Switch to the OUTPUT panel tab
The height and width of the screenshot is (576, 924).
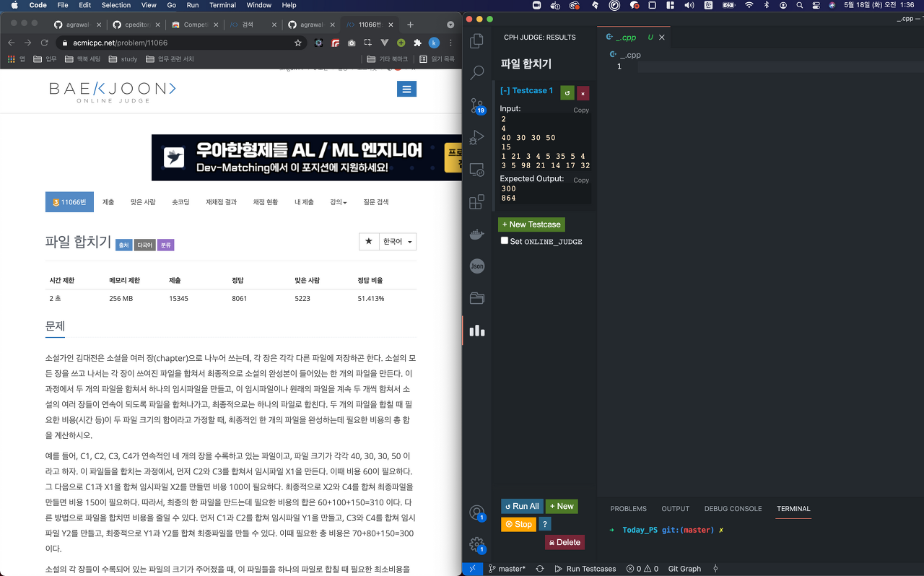click(x=676, y=509)
